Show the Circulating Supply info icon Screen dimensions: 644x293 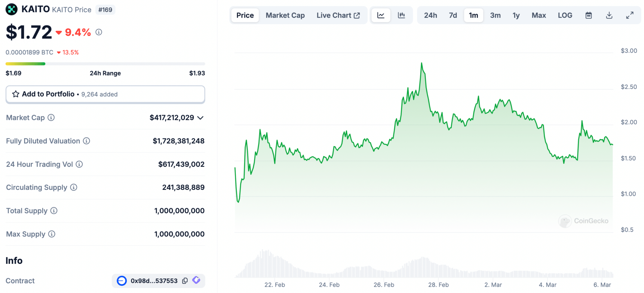click(74, 187)
